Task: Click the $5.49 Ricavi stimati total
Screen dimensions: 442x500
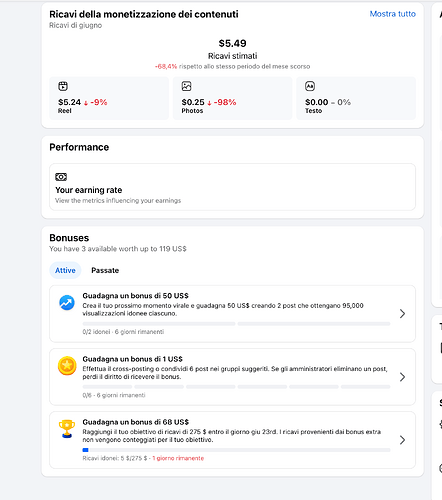Action: [232, 49]
